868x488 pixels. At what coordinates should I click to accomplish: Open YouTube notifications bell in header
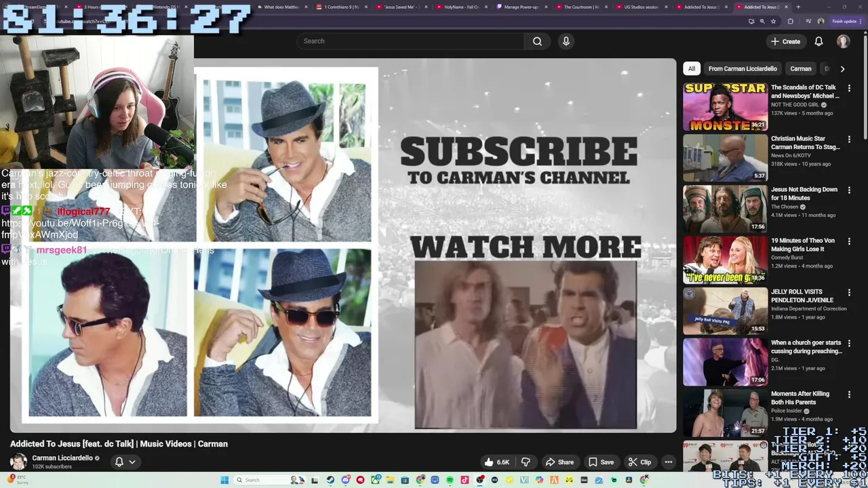pyautogui.click(x=818, y=41)
